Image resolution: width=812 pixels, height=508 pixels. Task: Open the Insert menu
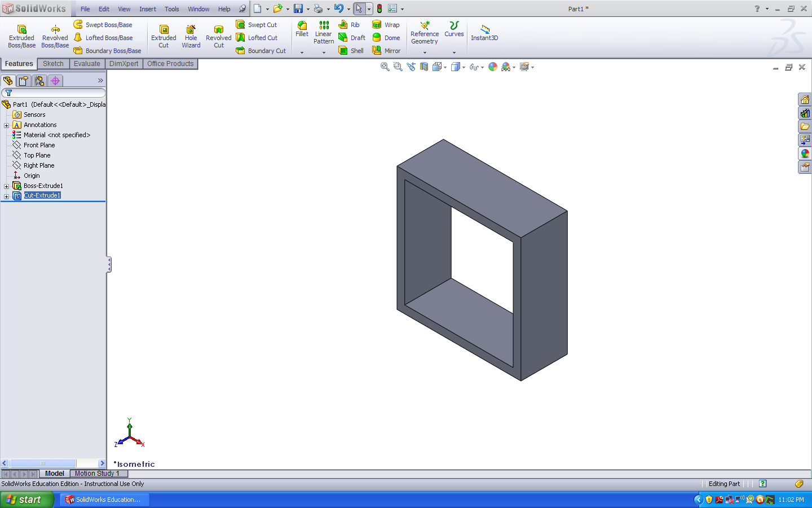(147, 9)
